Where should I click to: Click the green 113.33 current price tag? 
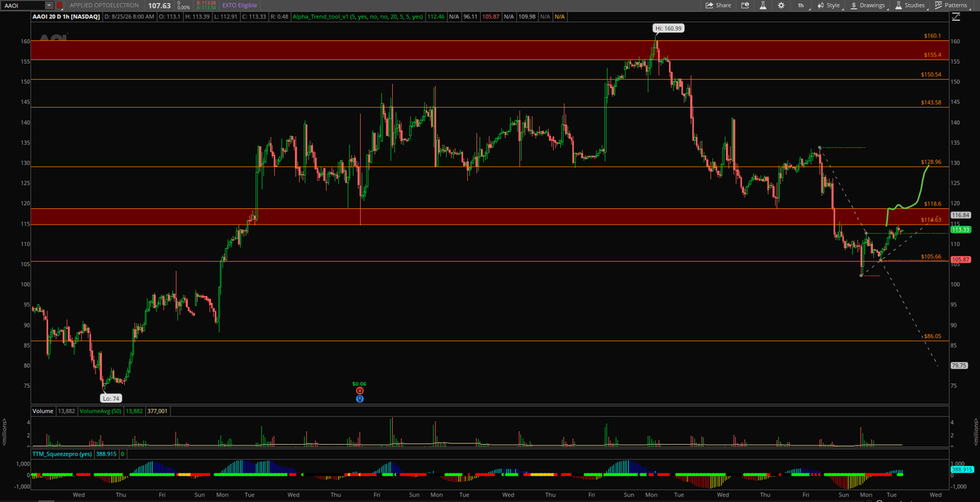(x=960, y=229)
